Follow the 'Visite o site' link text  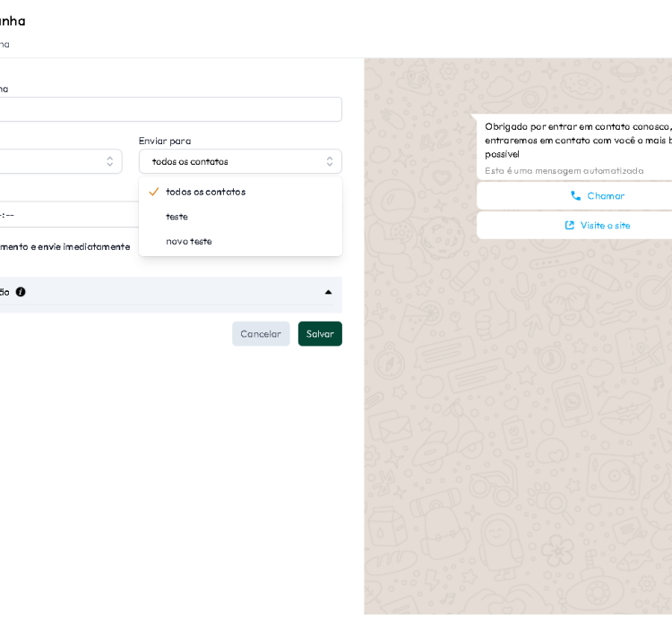coord(605,226)
